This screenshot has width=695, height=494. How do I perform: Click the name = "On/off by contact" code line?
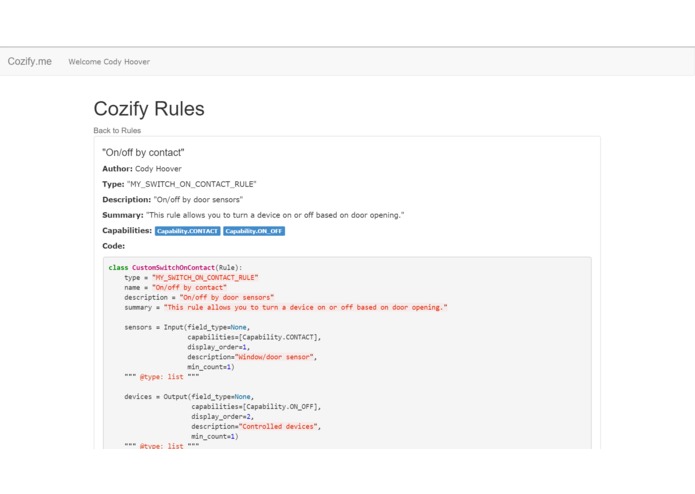pos(176,288)
